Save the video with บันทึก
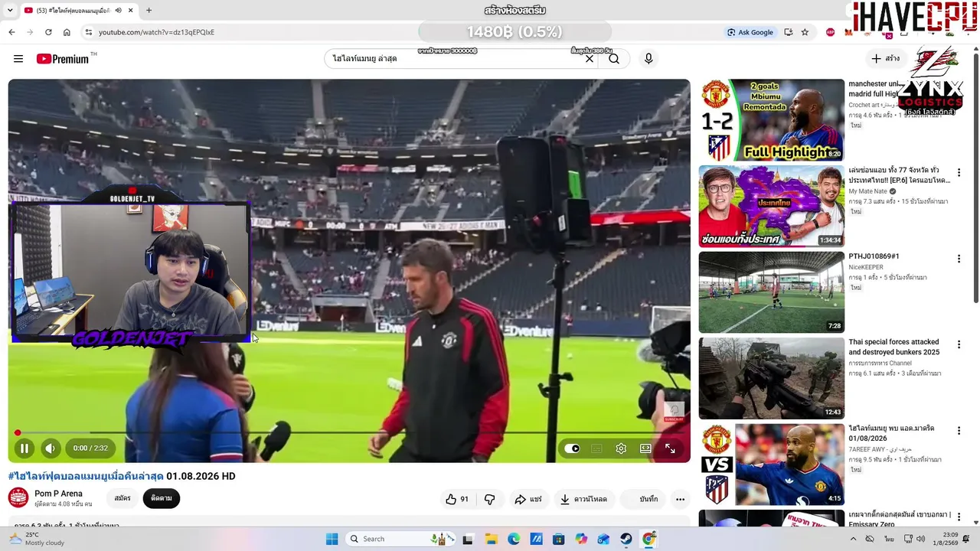The image size is (980, 551). 642,499
